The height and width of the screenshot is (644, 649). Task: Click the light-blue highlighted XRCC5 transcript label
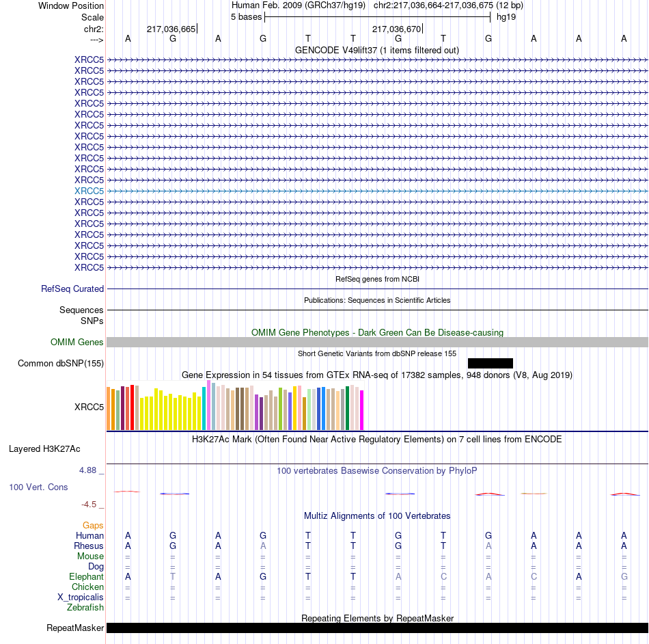point(89,191)
